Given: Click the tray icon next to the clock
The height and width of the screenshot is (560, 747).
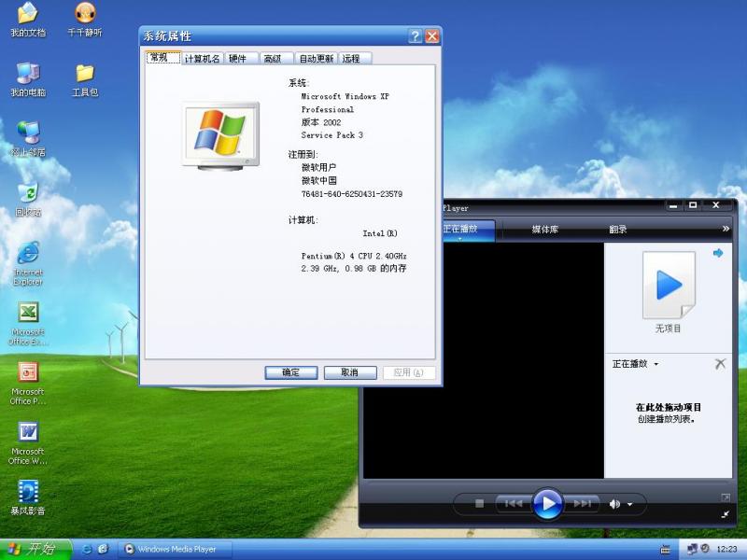Looking at the screenshot, I should 705,549.
